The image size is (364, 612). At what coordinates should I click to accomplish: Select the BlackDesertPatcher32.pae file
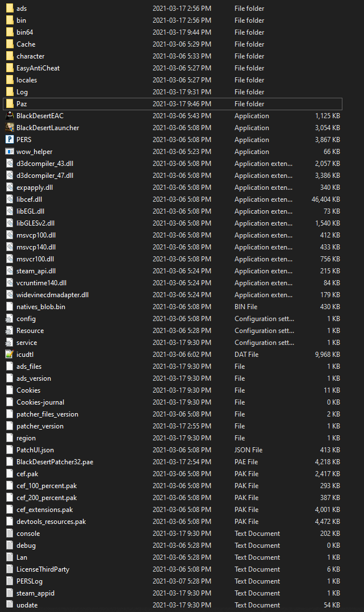pyautogui.click(x=55, y=462)
